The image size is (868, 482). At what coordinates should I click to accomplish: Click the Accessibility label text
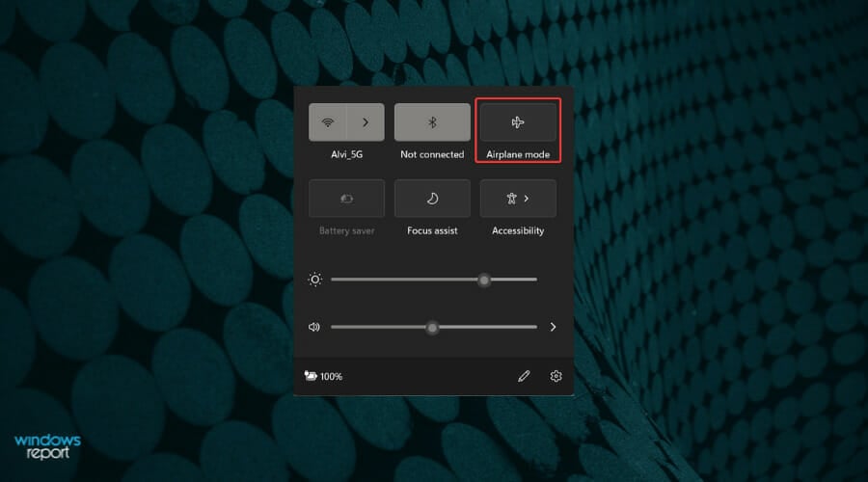[x=518, y=230]
